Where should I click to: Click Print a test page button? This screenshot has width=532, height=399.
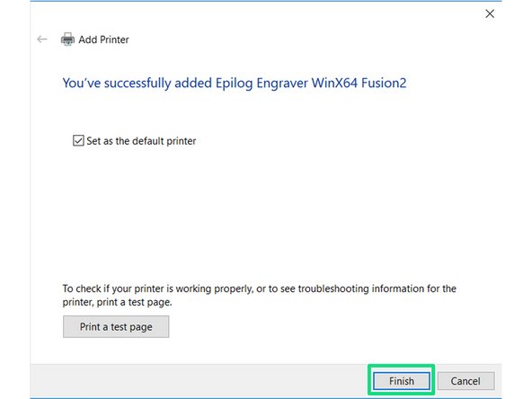point(116,327)
